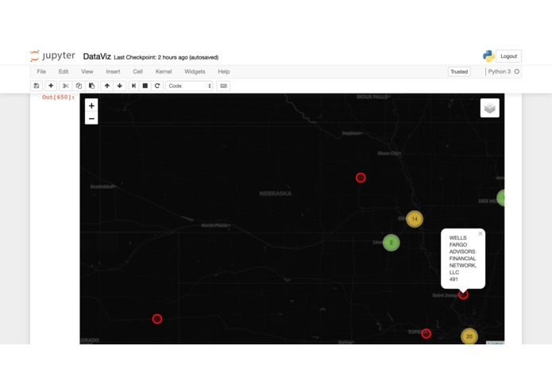Click the Out[650] output prompt
This screenshot has height=392, width=552.
click(x=58, y=98)
